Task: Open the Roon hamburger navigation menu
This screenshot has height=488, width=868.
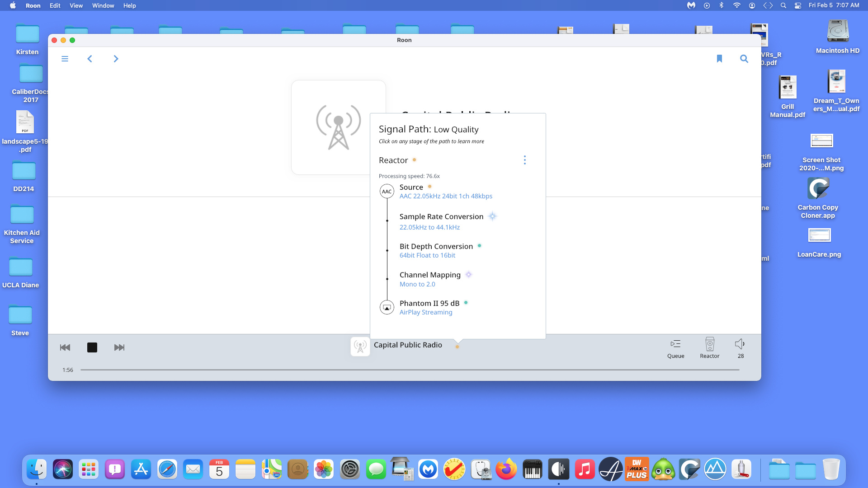Action: [65, 59]
